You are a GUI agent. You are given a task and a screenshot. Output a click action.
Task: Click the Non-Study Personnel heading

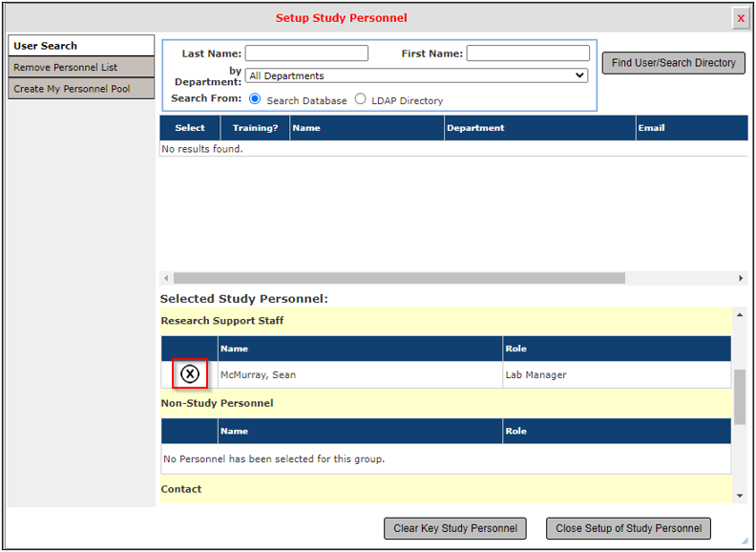[217, 403]
